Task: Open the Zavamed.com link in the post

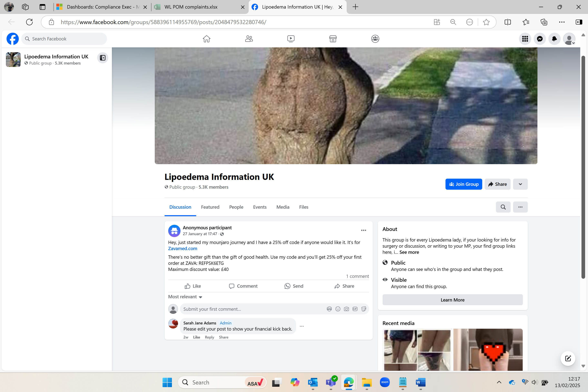Action: [183, 248]
